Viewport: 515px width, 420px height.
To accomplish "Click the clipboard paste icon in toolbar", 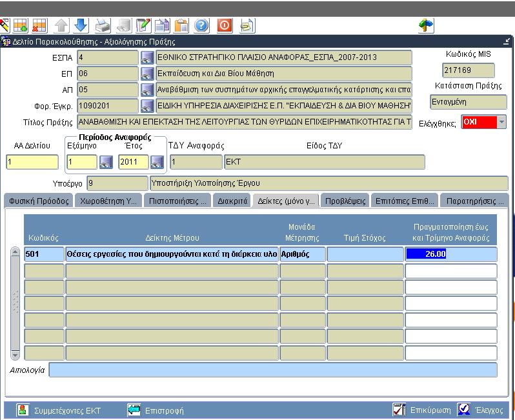I will pyautogui.click(x=181, y=26).
